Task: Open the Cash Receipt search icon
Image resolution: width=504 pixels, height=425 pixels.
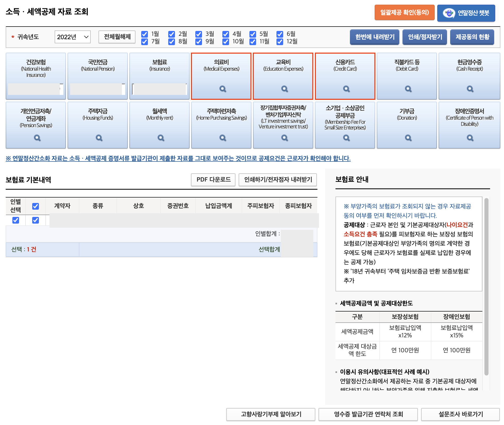Action: tap(470, 89)
